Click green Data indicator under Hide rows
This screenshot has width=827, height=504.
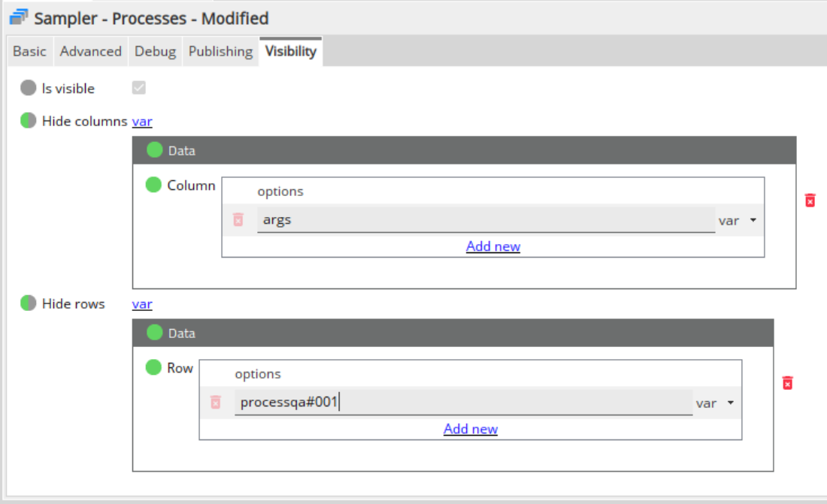pos(154,333)
